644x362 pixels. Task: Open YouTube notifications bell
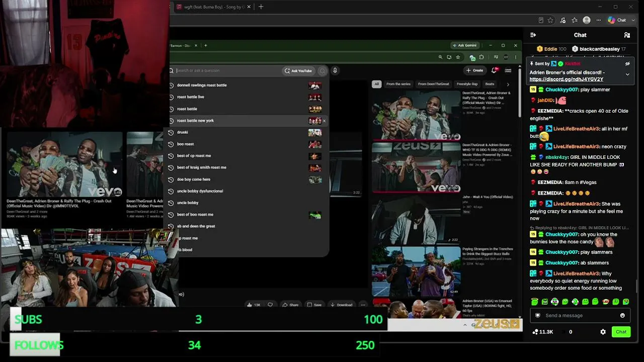tap(496, 70)
